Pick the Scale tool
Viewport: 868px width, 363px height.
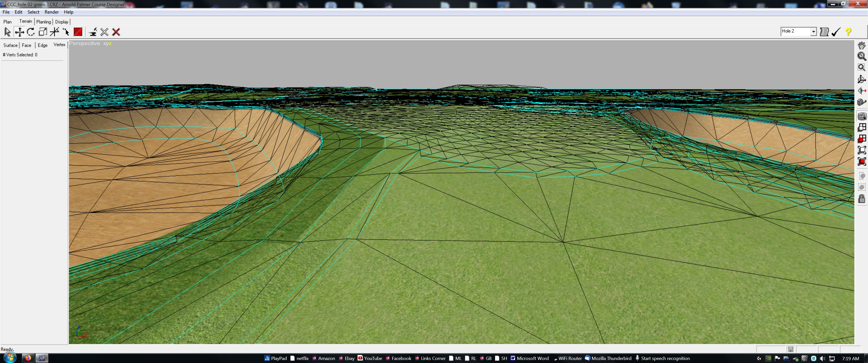point(43,32)
